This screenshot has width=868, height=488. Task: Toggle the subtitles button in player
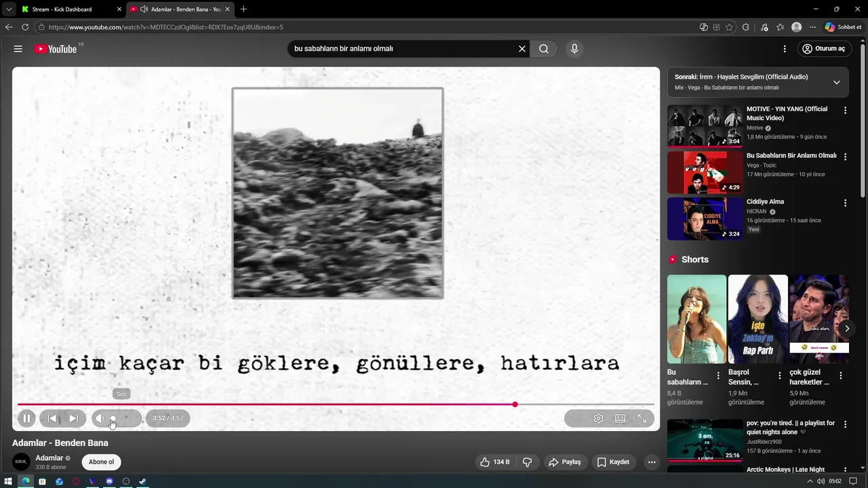[x=576, y=418]
